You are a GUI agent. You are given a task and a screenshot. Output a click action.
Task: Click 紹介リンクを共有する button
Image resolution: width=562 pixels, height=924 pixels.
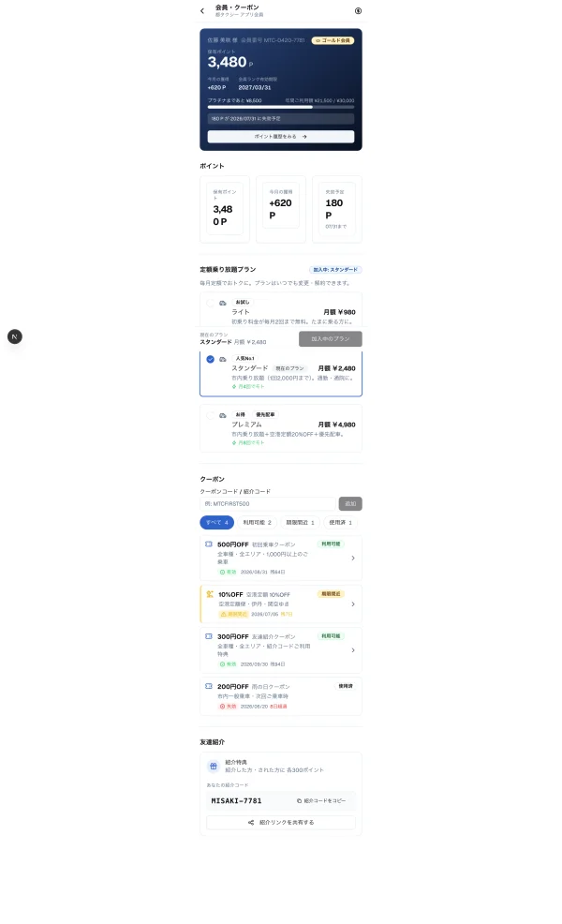click(281, 822)
